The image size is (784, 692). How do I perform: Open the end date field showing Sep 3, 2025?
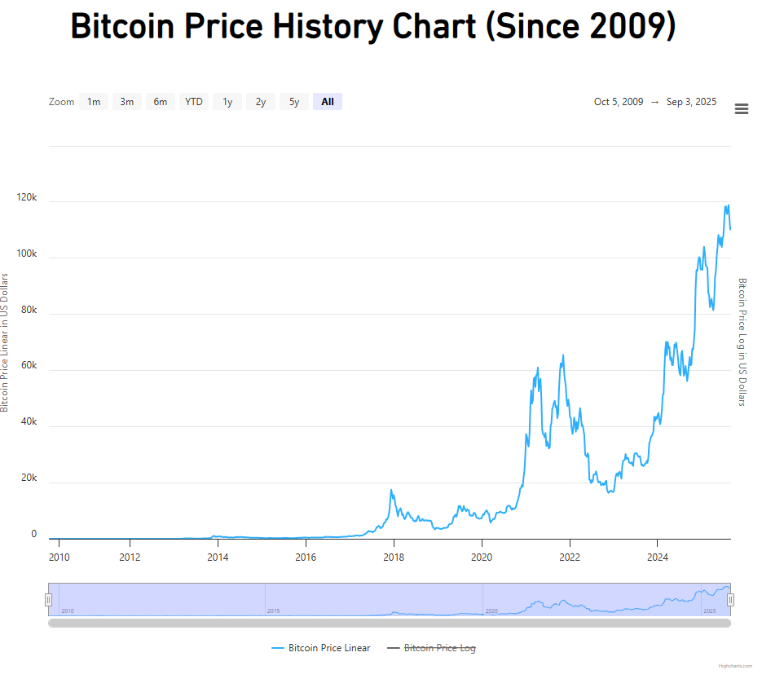pos(692,101)
